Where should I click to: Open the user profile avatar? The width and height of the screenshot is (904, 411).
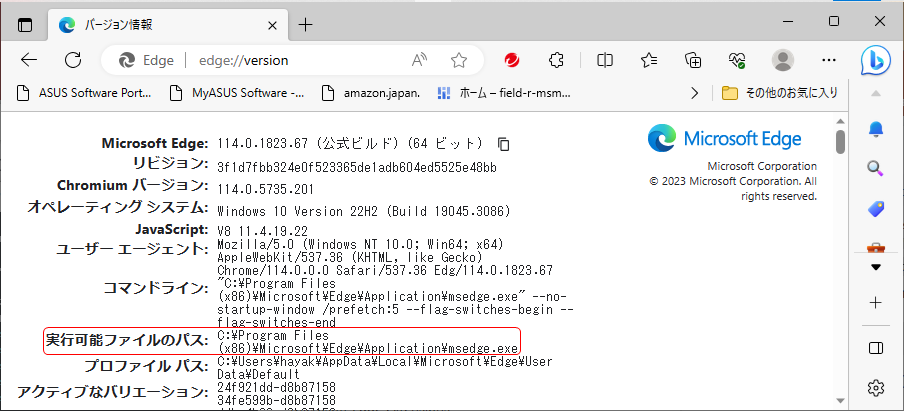click(x=783, y=60)
